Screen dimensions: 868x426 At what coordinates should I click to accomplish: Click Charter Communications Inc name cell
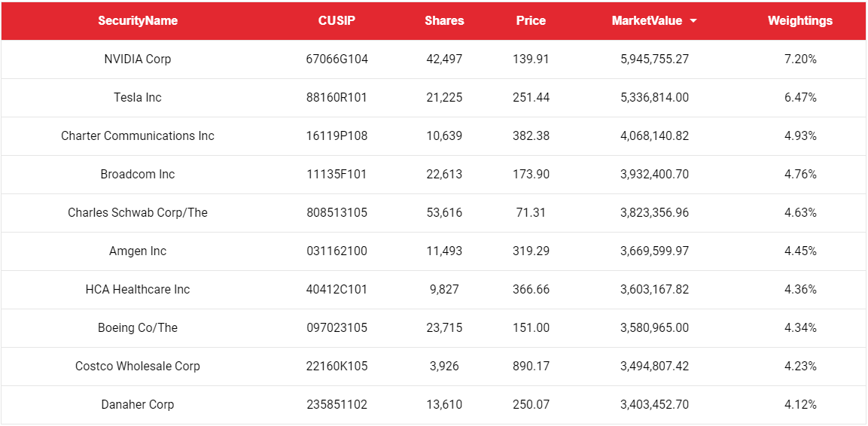tap(138, 135)
